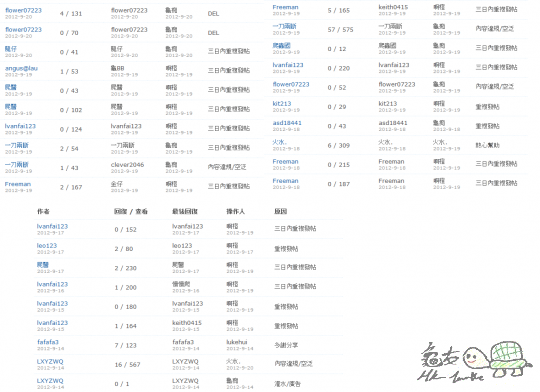Image resolution: width=540 pixels, height=392 pixels.
Task: Open author Freeman in the 0 / 187 row
Action: [x=285, y=181]
